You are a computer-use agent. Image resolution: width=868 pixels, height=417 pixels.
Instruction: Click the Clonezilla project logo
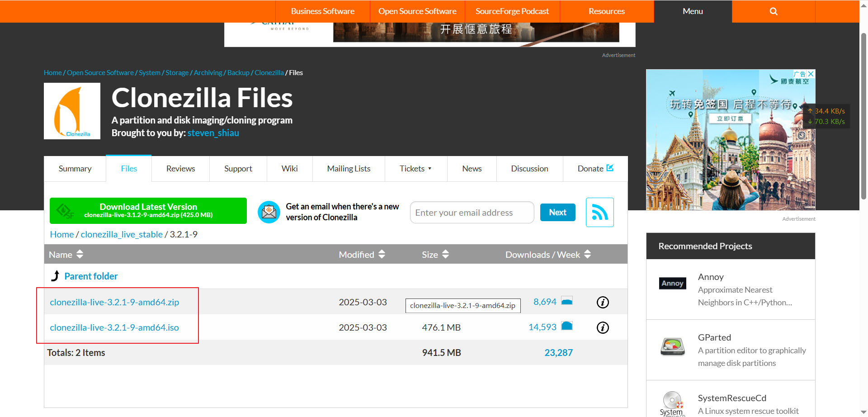[x=72, y=111]
